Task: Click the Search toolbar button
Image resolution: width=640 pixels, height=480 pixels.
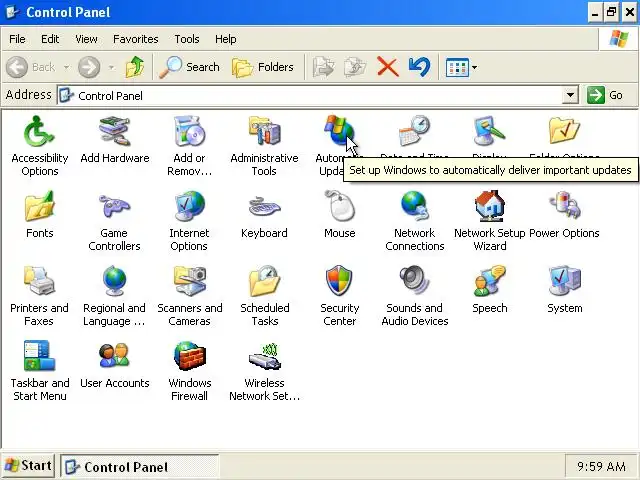Action: point(189,67)
